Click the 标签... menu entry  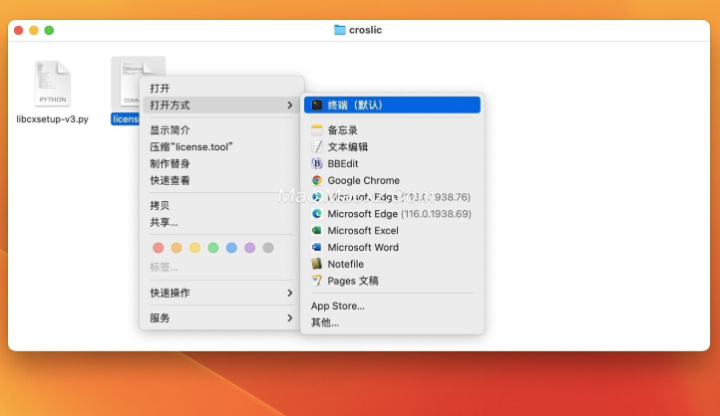(x=163, y=267)
